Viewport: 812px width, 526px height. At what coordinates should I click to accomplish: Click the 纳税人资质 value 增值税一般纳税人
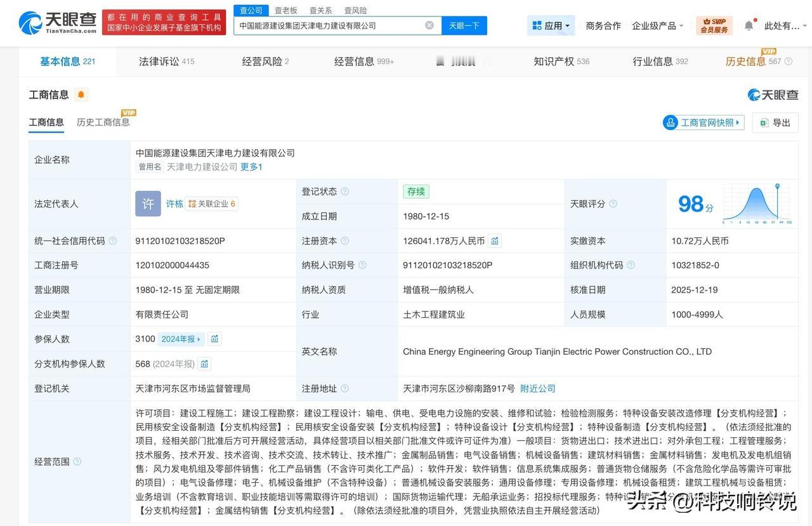tap(438, 290)
